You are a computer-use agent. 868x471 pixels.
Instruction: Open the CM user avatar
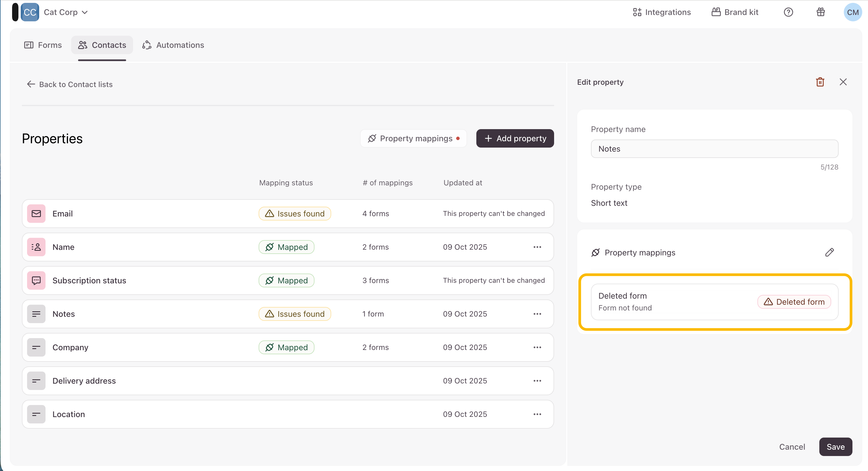click(852, 12)
